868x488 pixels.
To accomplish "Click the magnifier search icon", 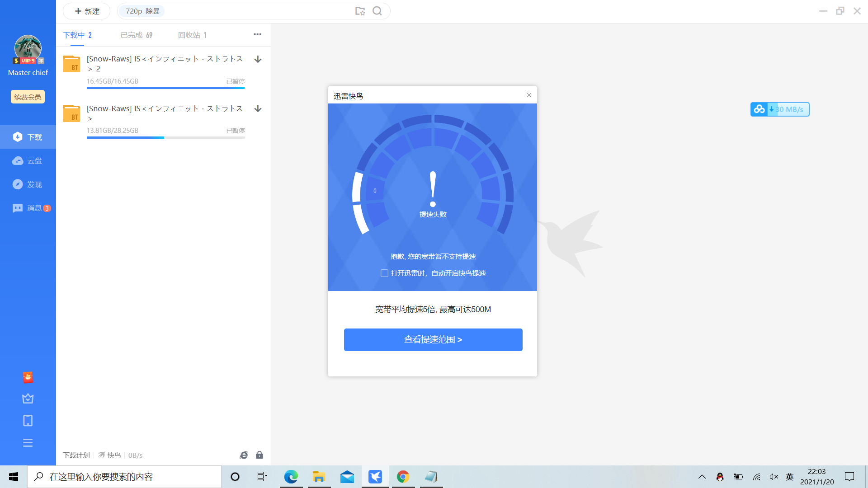I will pos(377,11).
